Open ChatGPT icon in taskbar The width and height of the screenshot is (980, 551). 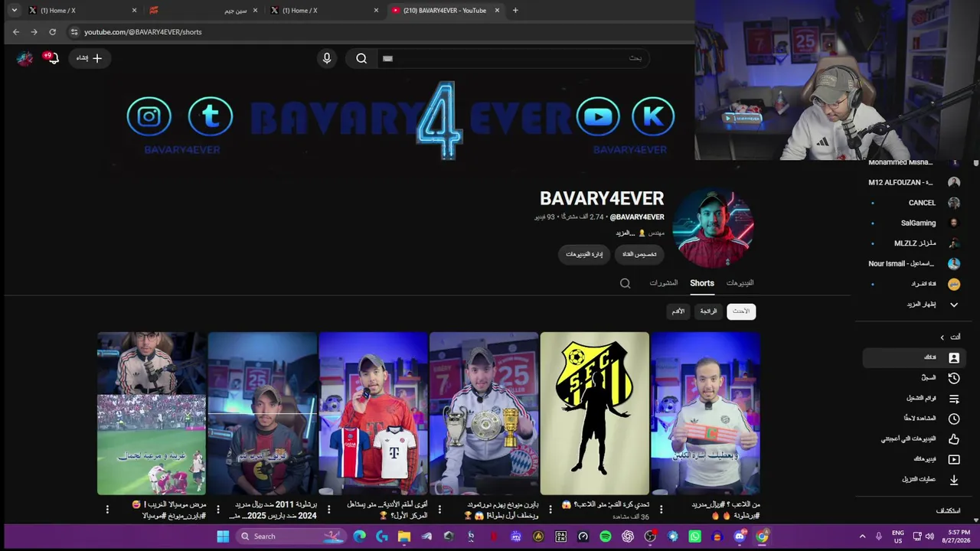pyautogui.click(x=628, y=536)
